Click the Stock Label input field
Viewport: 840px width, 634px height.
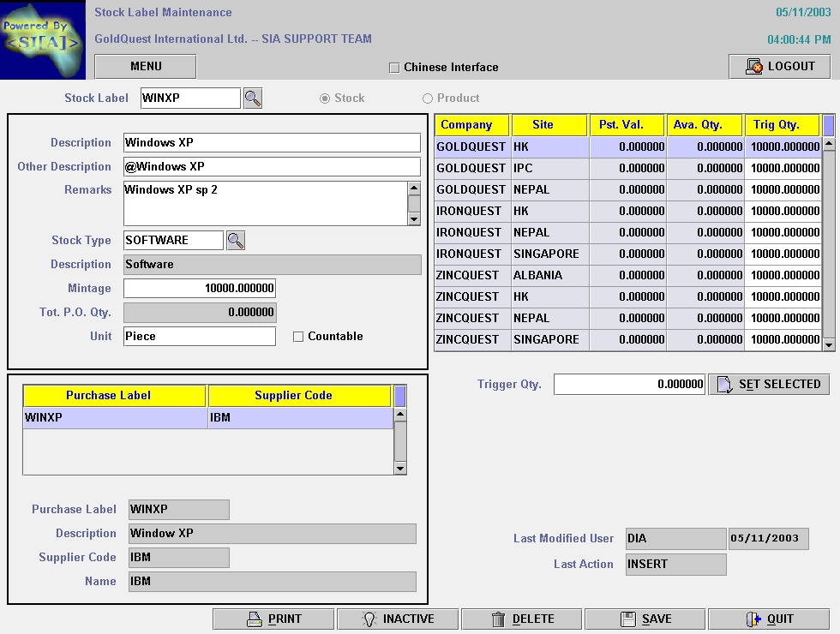coord(190,99)
